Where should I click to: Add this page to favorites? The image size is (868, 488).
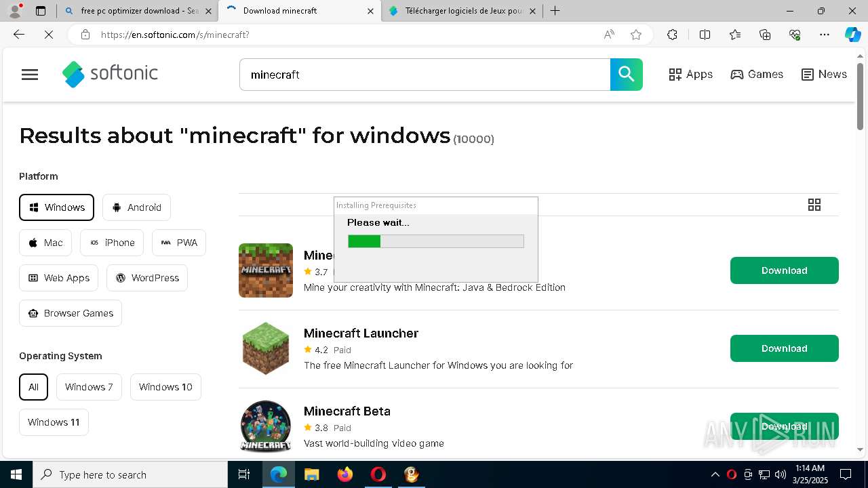coord(636,35)
